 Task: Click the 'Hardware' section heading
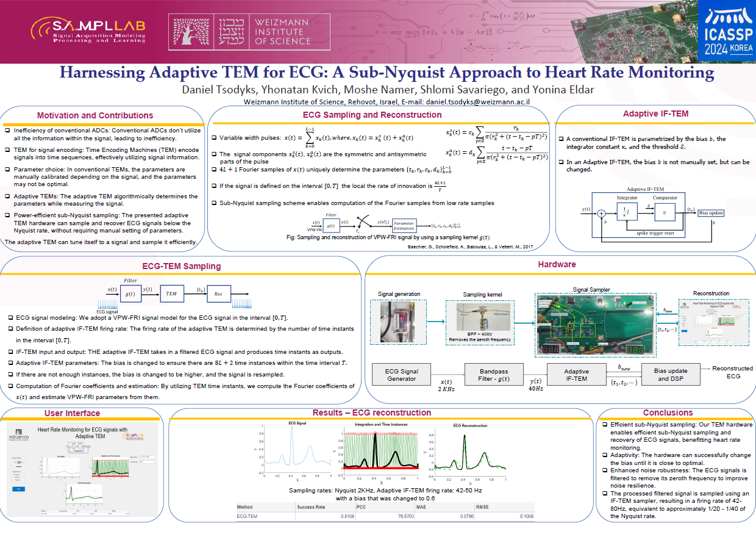(x=557, y=264)
